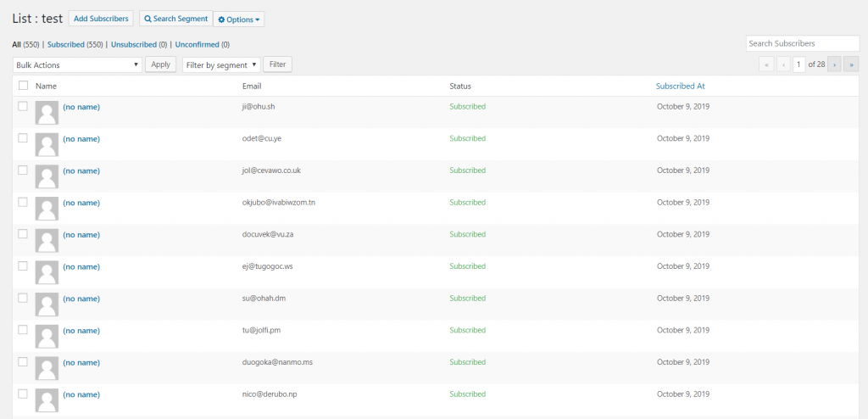This screenshot has width=868, height=419.
Task: Apply the selected bulk action
Action: pyautogui.click(x=160, y=64)
